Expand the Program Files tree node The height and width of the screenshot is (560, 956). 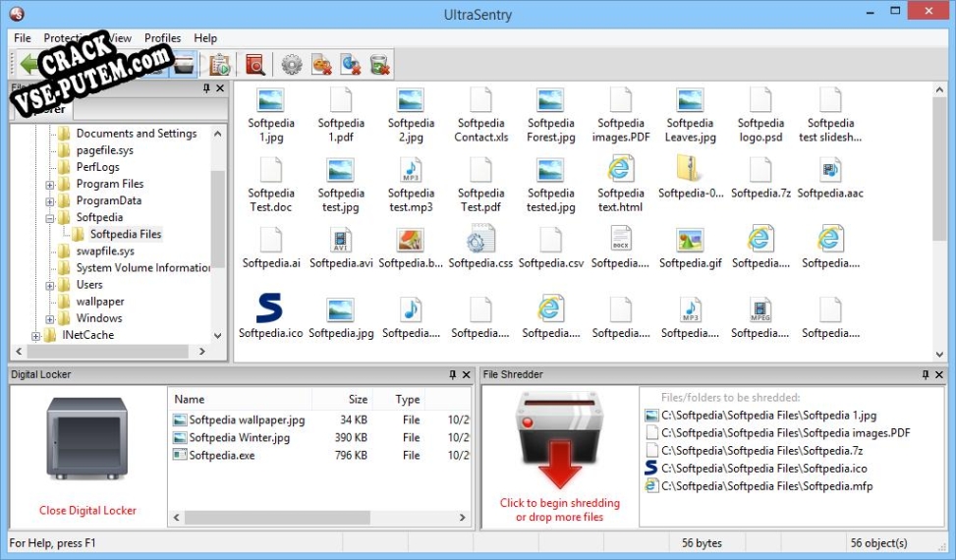50,185
